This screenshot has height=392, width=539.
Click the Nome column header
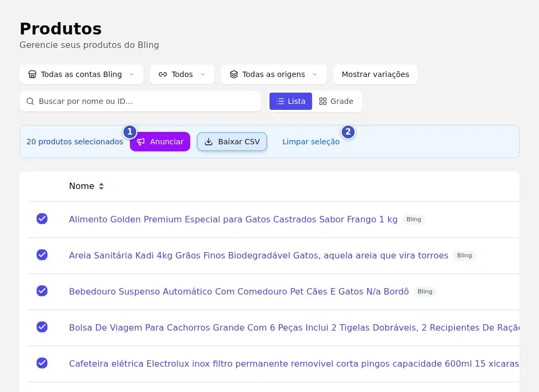coord(81,186)
